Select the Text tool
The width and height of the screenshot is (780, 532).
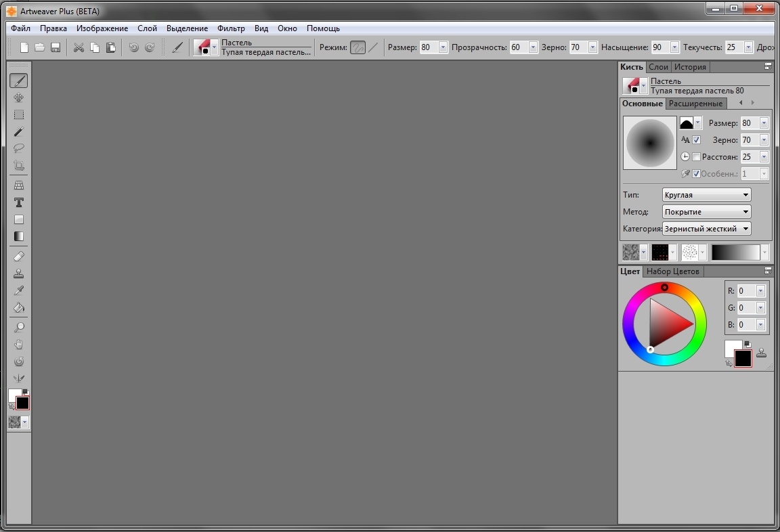point(18,202)
